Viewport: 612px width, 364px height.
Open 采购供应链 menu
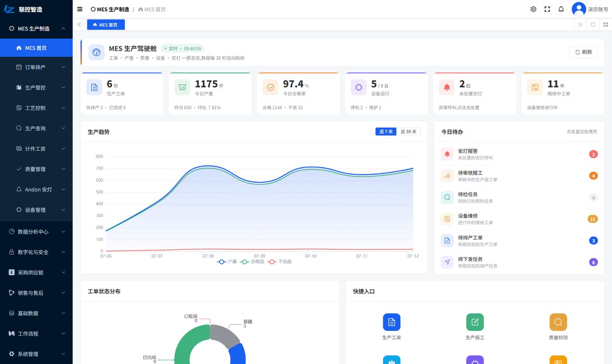click(x=36, y=272)
